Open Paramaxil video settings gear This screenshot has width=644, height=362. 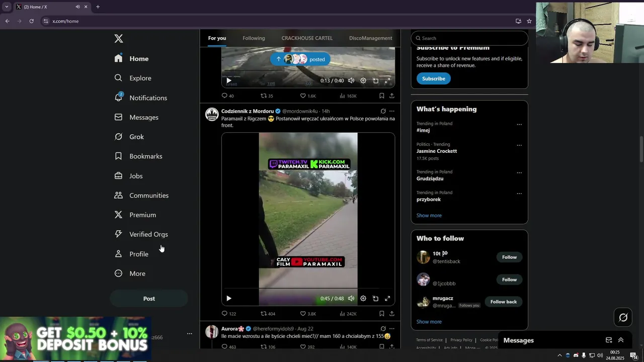(363, 299)
